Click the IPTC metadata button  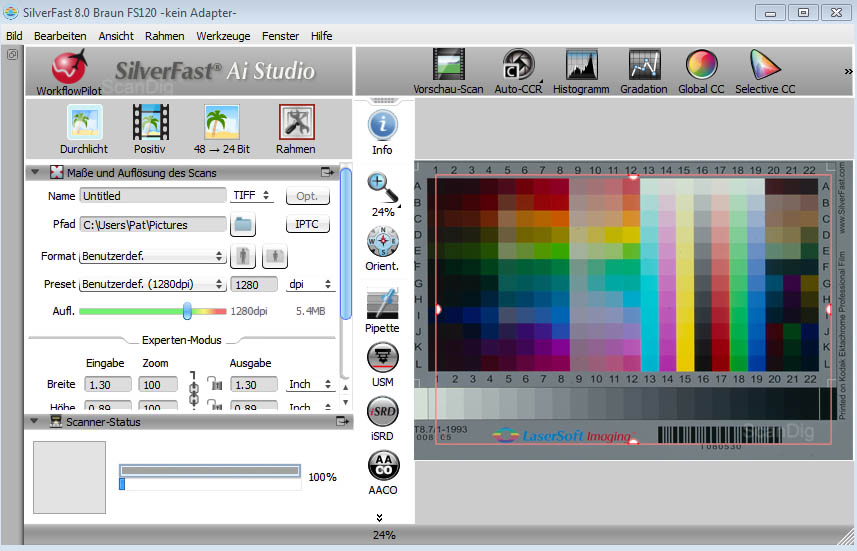point(308,224)
